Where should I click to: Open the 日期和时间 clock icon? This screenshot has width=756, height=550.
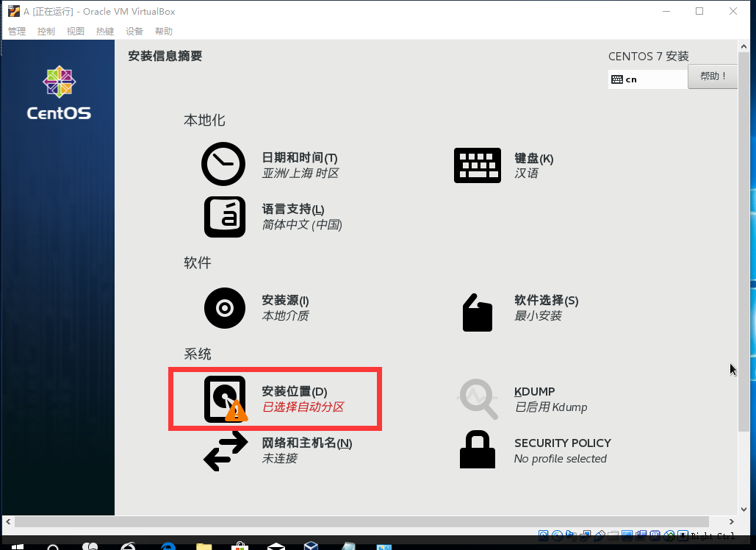pos(223,164)
